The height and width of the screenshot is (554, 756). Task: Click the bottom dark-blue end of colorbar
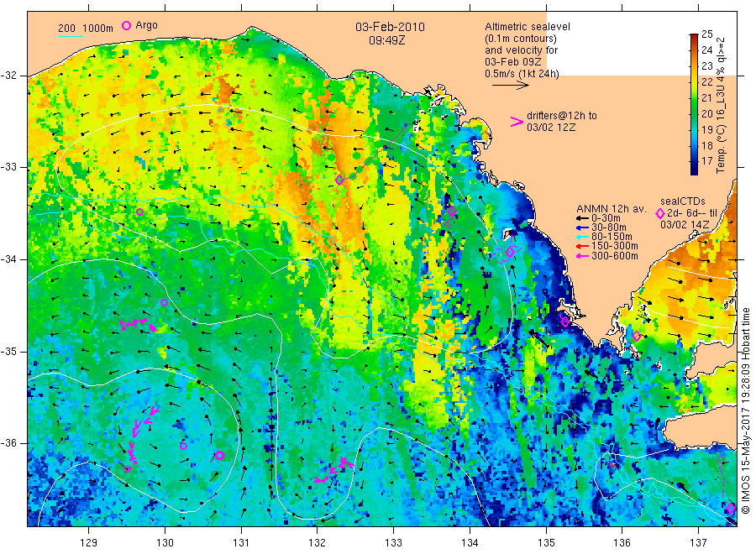coord(694,171)
